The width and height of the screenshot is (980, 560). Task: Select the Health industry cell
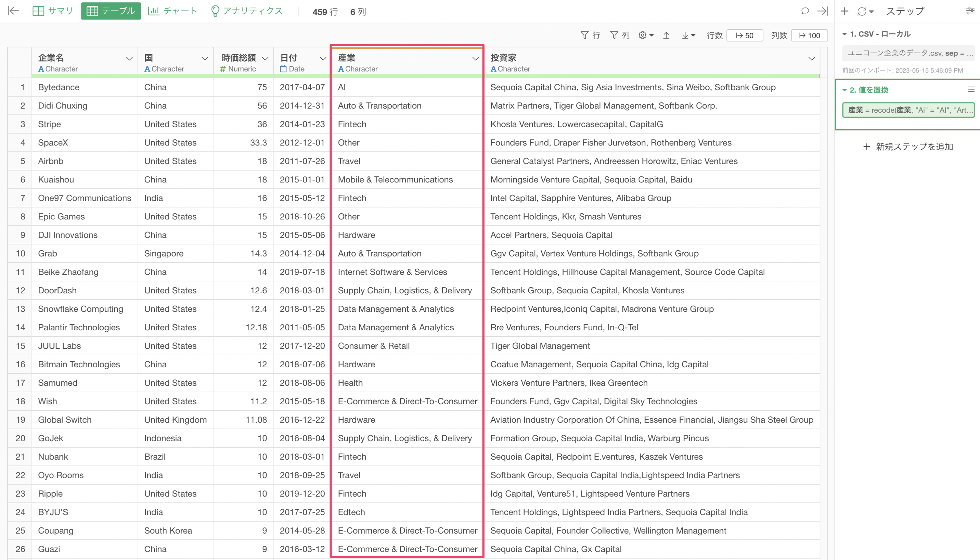point(407,383)
